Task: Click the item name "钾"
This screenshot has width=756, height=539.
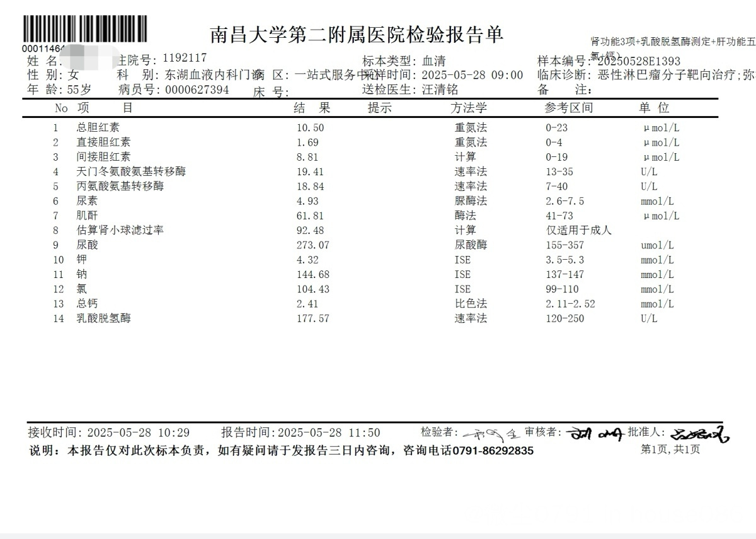Action: click(x=82, y=259)
